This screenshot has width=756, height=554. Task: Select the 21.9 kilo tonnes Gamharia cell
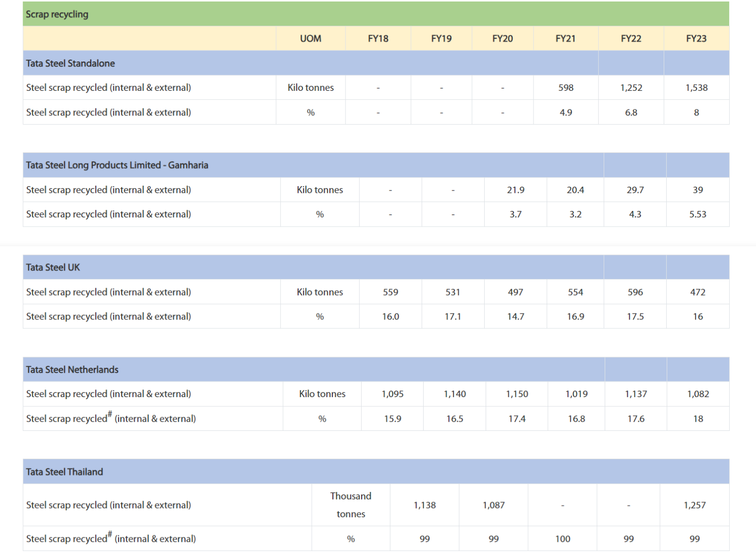(515, 190)
